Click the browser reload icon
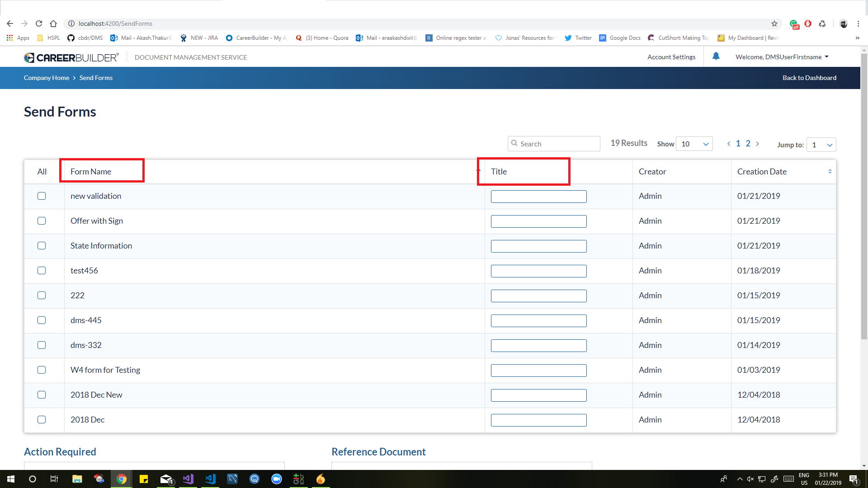Screen dimensions: 868x488 [39, 23]
